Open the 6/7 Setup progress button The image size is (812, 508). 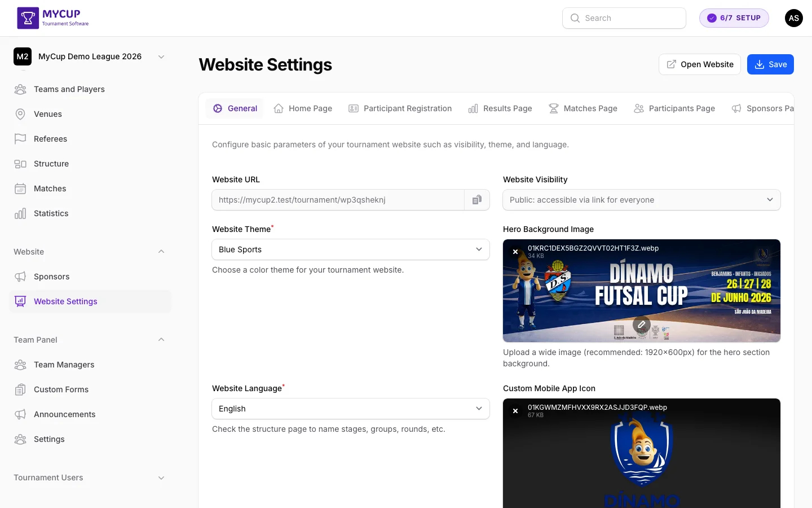[x=734, y=18]
